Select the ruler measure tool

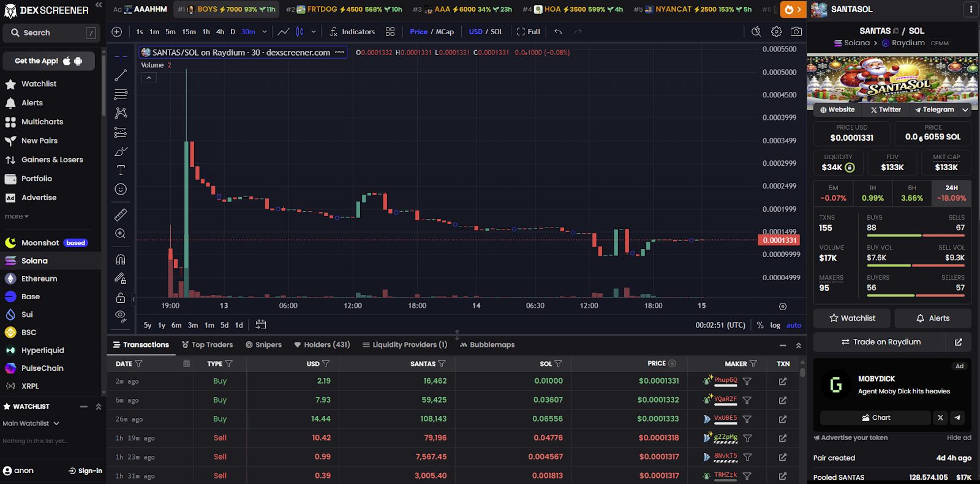tap(121, 214)
